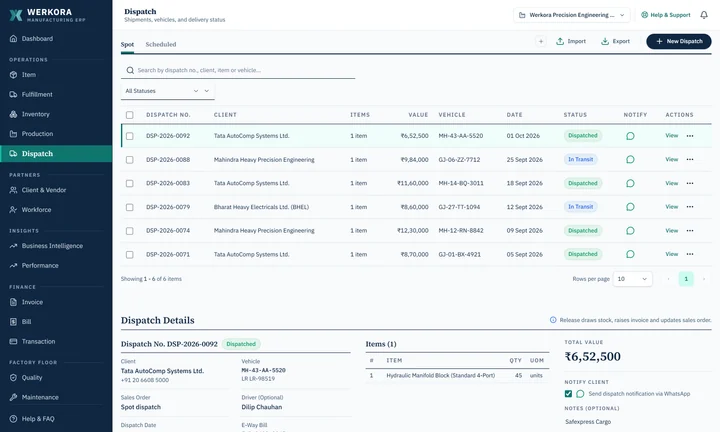Select checkbox for DSP-2026-0088 row
Viewport: 720px width, 432px height.
point(129,160)
